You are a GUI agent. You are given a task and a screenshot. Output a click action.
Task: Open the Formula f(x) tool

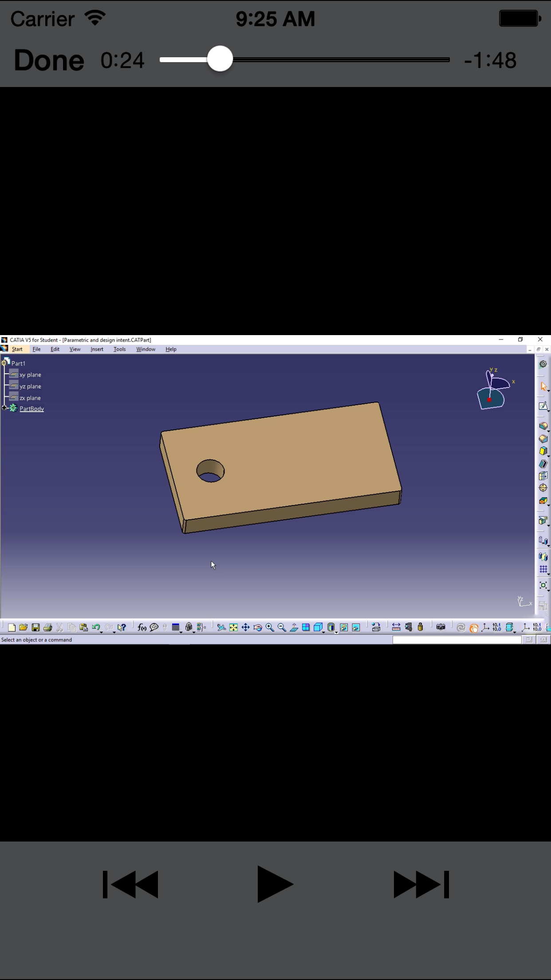[x=142, y=627]
